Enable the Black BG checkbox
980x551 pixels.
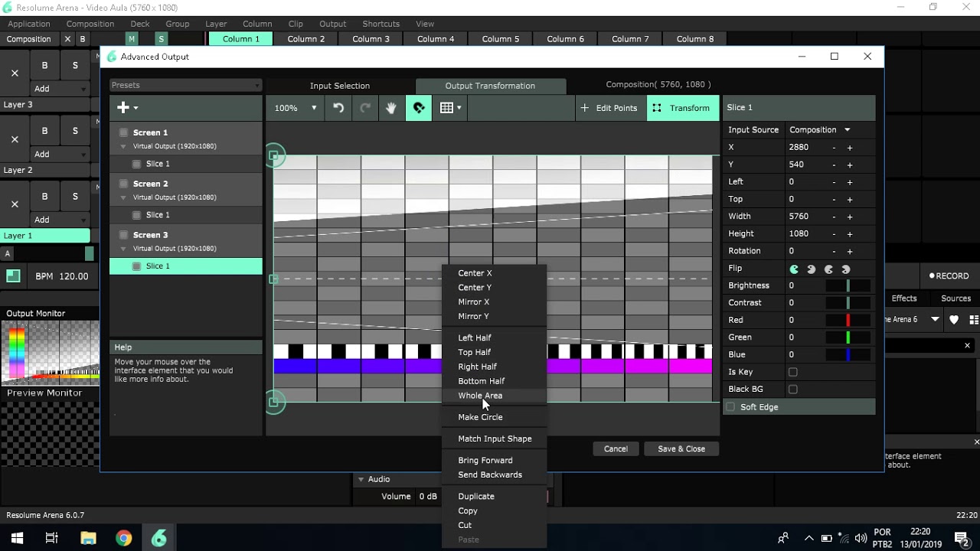793,390
